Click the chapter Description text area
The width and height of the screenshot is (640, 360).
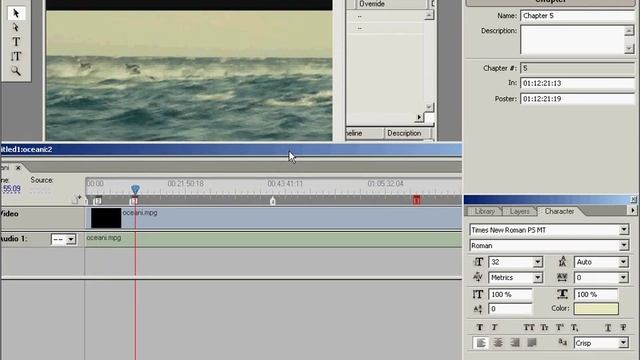pos(572,40)
